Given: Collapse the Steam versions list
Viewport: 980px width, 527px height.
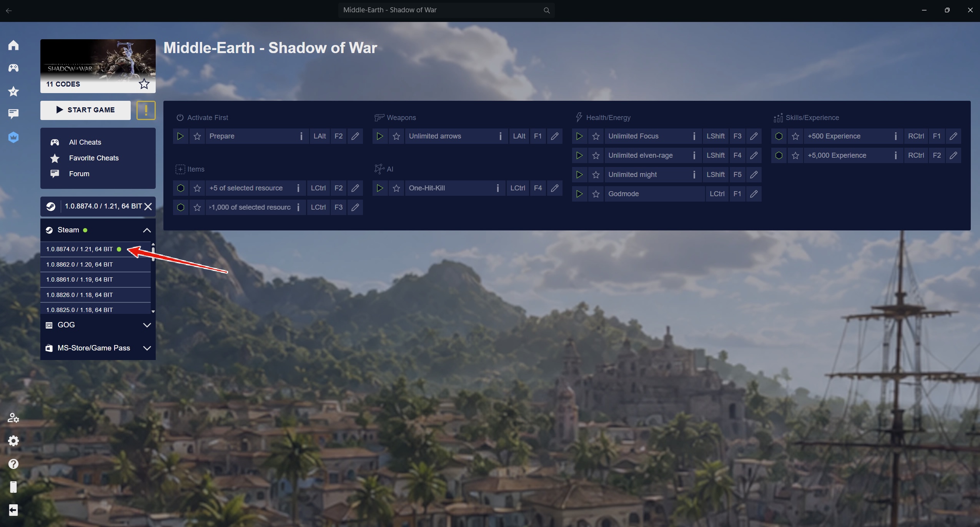Looking at the screenshot, I should point(147,230).
